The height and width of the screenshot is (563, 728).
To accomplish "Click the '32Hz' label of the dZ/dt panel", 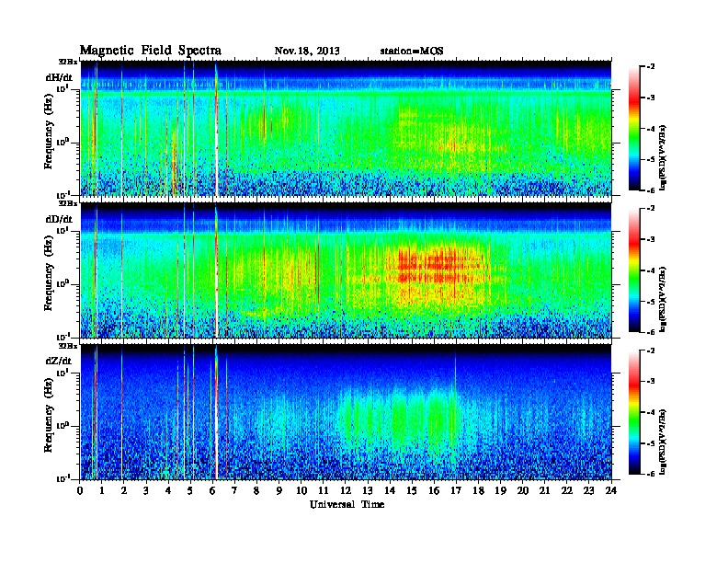I will [x=68, y=346].
